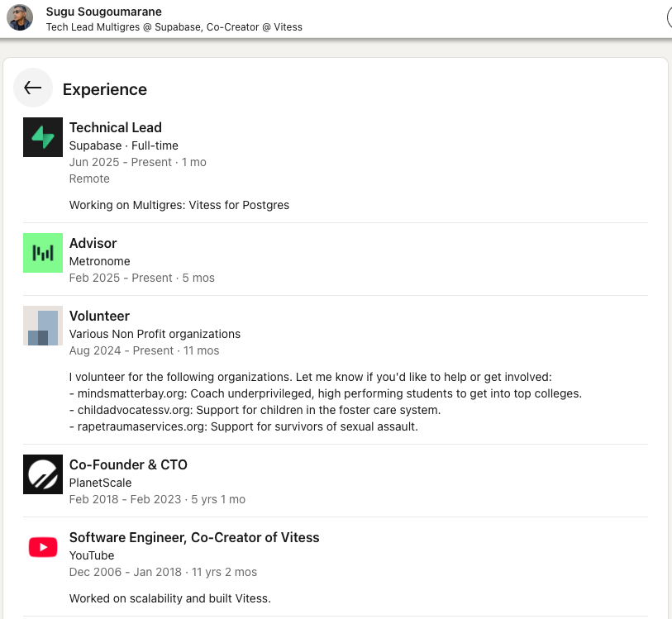The height and width of the screenshot is (619, 672).
Task: Open the PlanetScale company name
Action: (x=100, y=483)
